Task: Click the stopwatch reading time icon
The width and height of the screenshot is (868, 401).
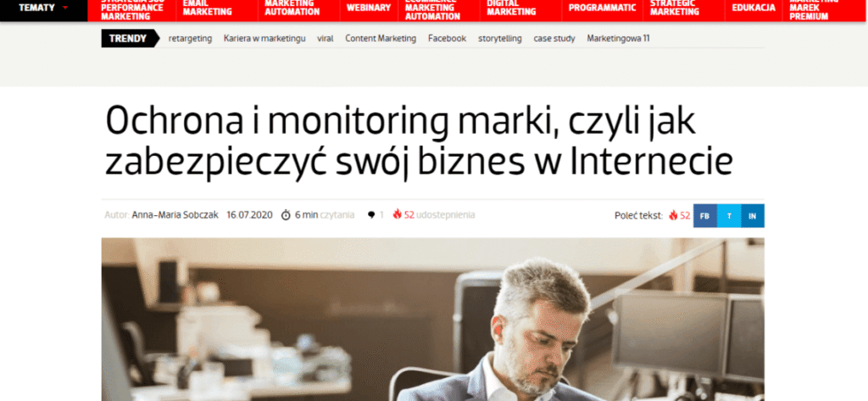Action: click(286, 214)
